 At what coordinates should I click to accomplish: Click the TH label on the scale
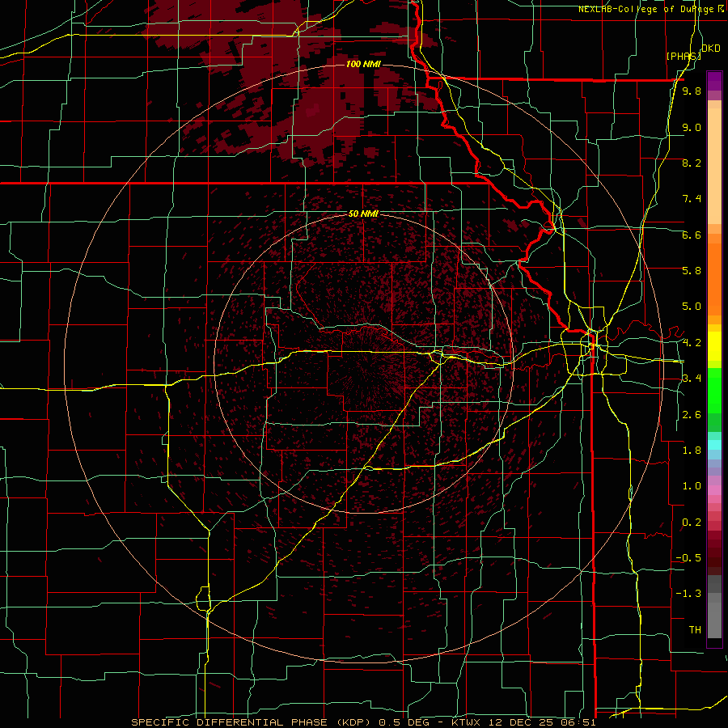pyautogui.click(x=695, y=630)
